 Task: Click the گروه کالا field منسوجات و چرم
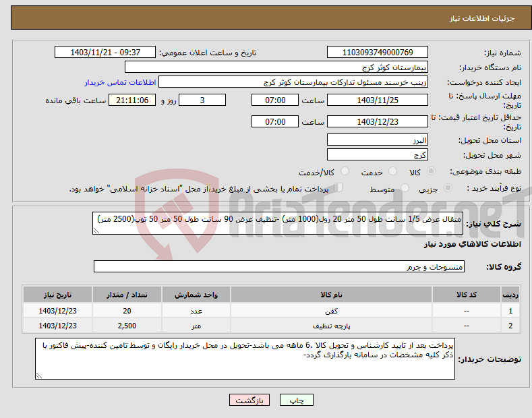coord(279,266)
